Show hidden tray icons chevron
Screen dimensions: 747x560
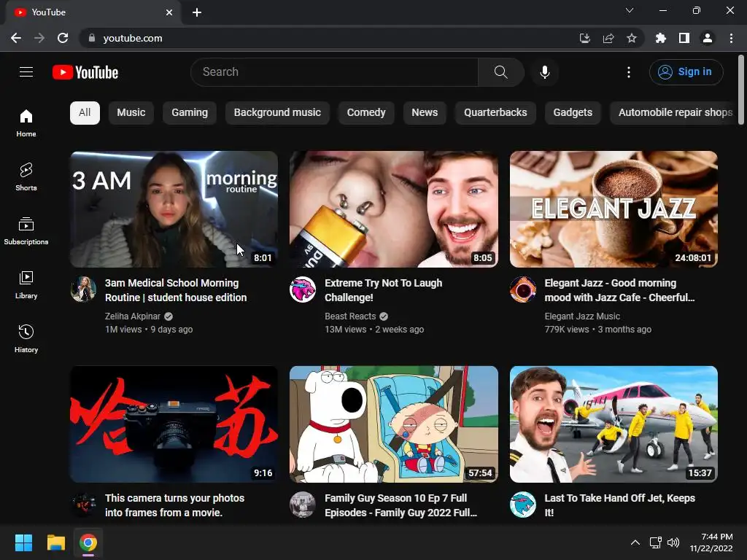pos(635,542)
